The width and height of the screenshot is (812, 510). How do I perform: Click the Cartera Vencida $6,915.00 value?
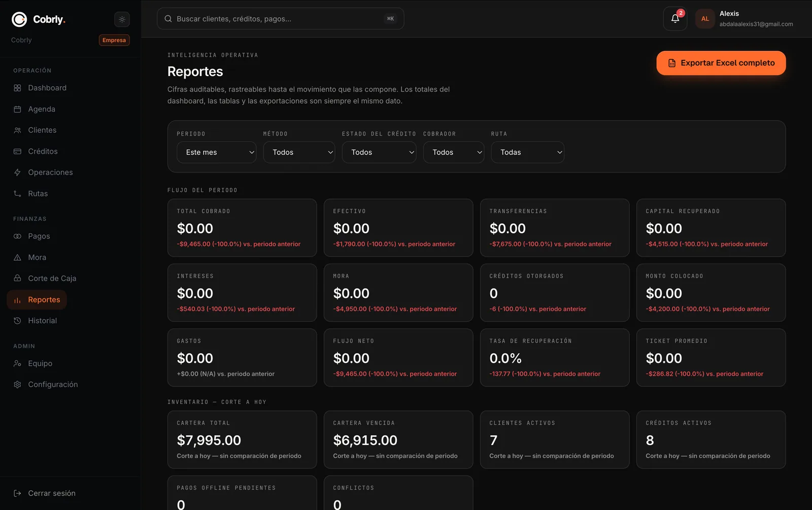click(x=365, y=440)
